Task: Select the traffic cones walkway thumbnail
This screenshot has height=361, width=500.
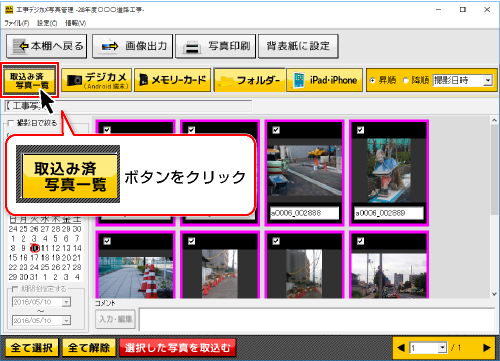Action: [136, 277]
